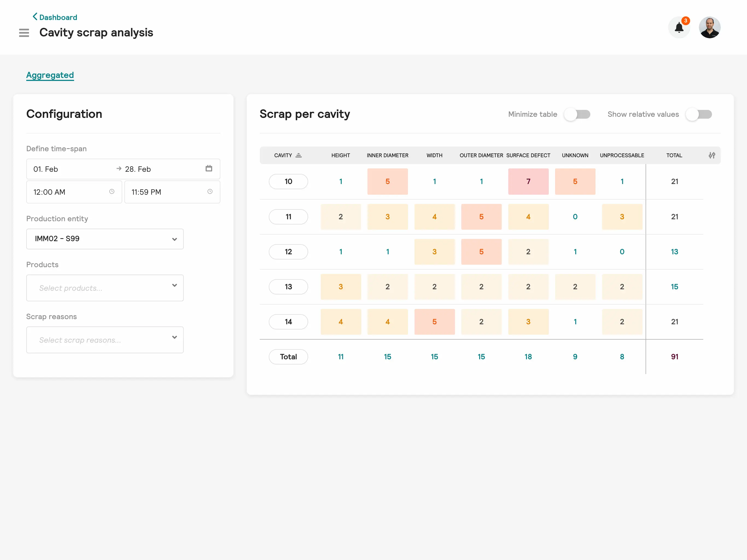Set the end time 11:59 PM field
Viewport: 747px width, 560px height.
172,192
